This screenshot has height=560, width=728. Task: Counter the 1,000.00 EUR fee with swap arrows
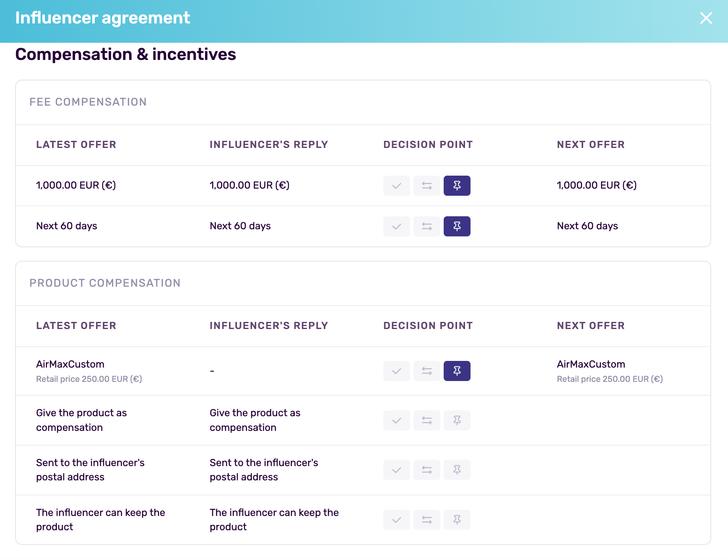point(426,186)
